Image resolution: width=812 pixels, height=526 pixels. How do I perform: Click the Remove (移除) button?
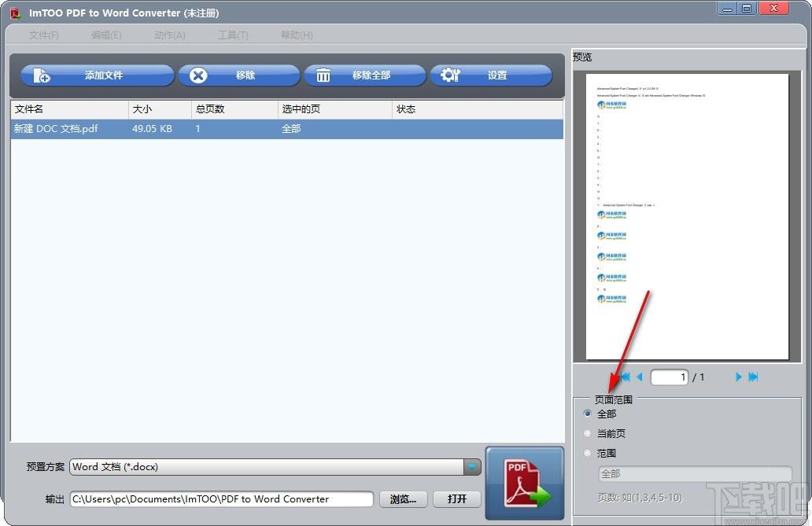239,75
